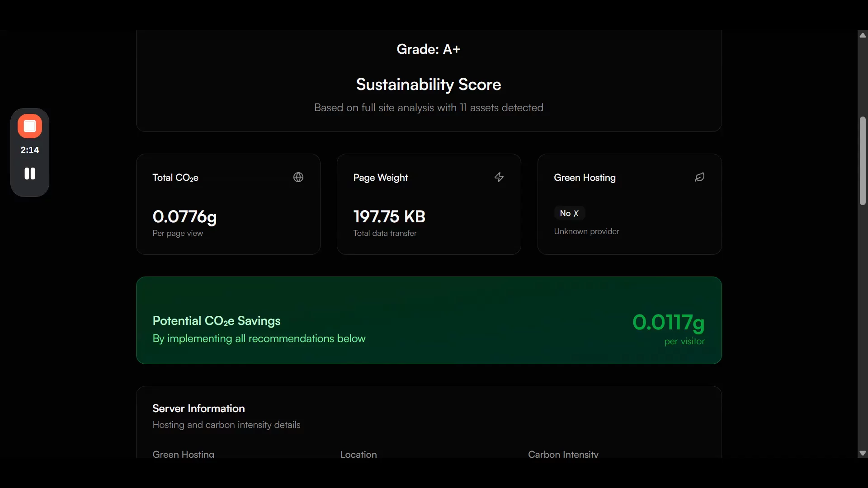Click the lightning icon on Page Weight card

pyautogui.click(x=499, y=177)
